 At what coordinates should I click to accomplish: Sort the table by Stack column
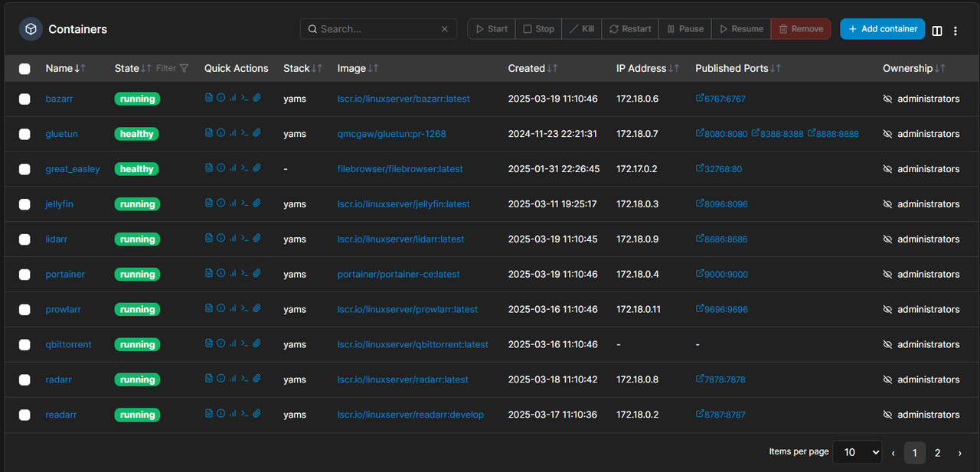[x=302, y=68]
